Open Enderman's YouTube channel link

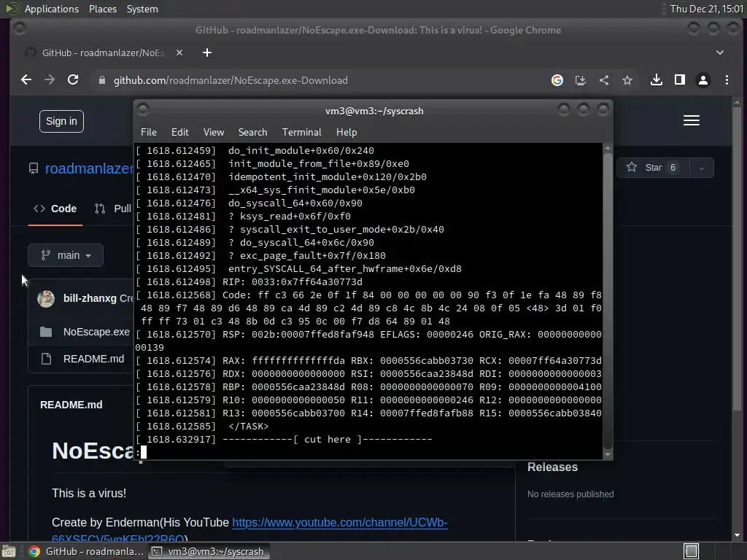coord(339,523)
